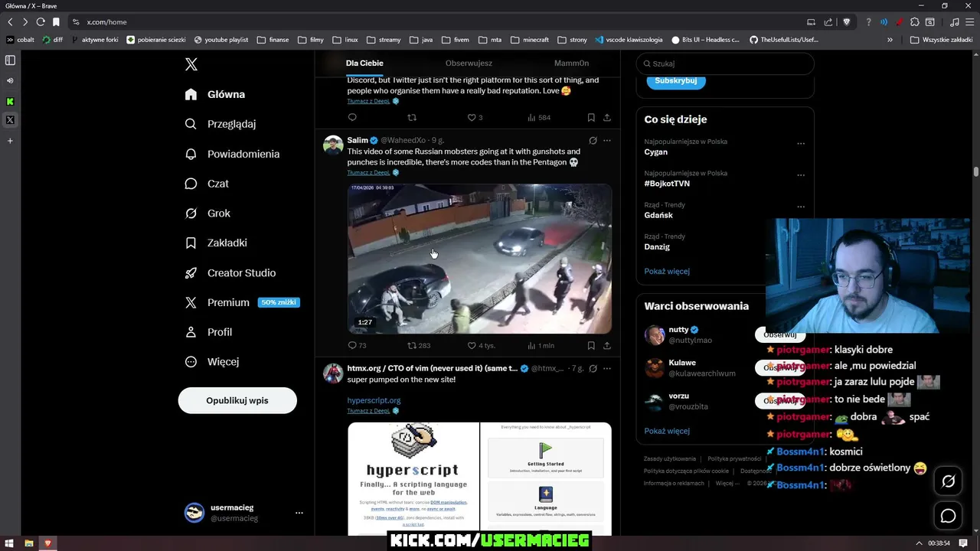Open more options on Salim's post
The width and height of the screenshot is (980, 551).
607,141
